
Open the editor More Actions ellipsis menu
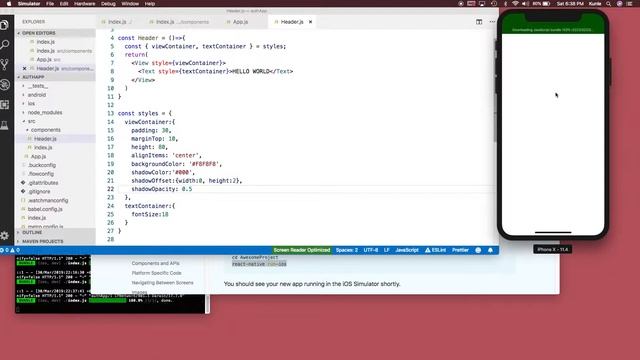click(x=492, y=22)
